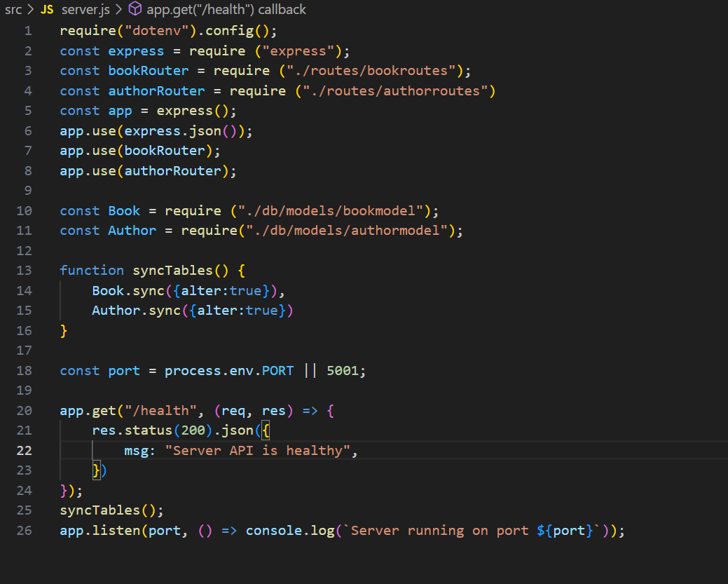Click the JS file icon in breadcrumb
Screen dimensions: 728x584
point(47,9)
